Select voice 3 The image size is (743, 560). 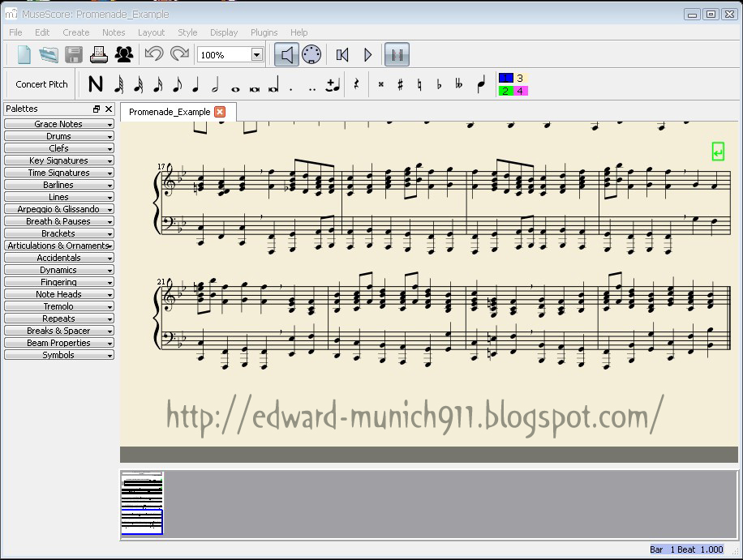tap(520, 78)
